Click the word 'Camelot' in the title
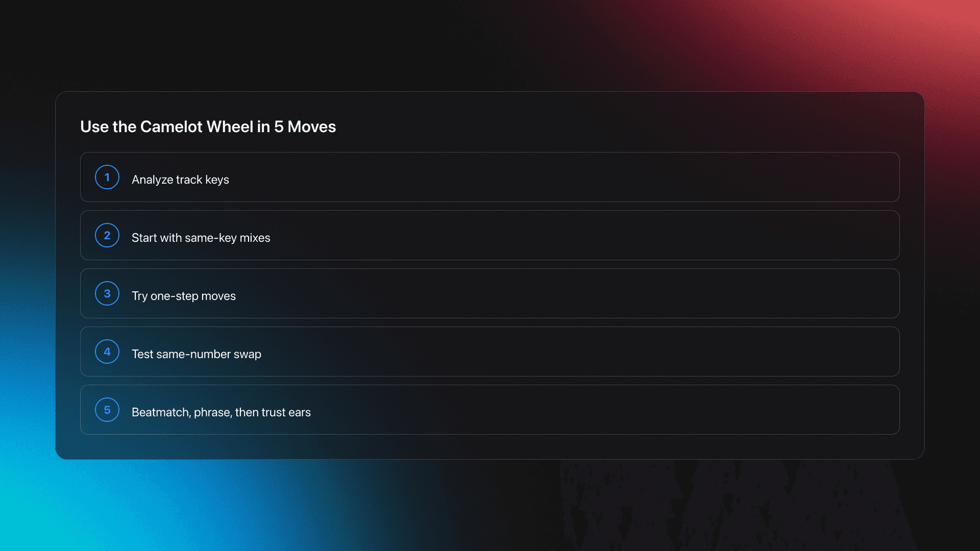The height and width of the screenshot is (551, 980). pyautogui.click(x=171, y=127)
